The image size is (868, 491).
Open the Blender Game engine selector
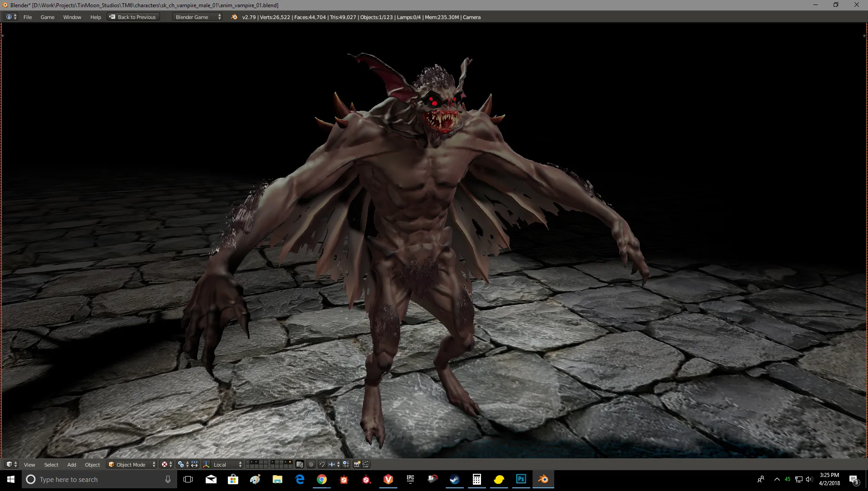197,17
